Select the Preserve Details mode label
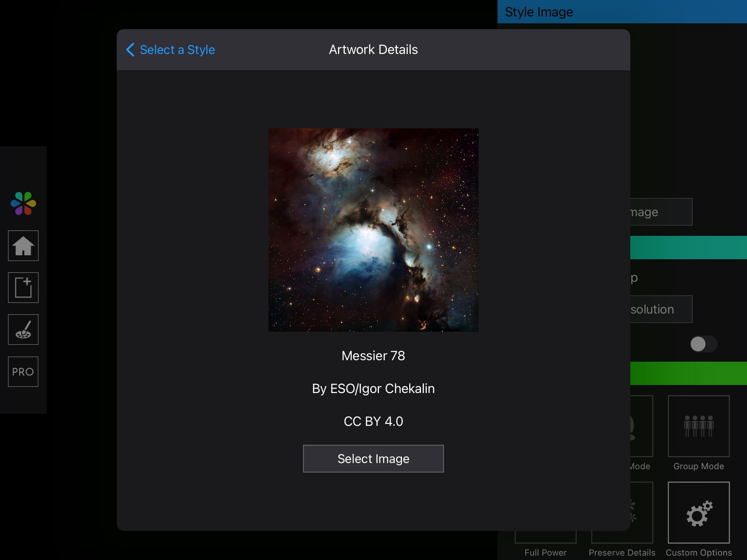Image resolution: width=747 pixels, height=560 pixels. click(x=622, y=553)
